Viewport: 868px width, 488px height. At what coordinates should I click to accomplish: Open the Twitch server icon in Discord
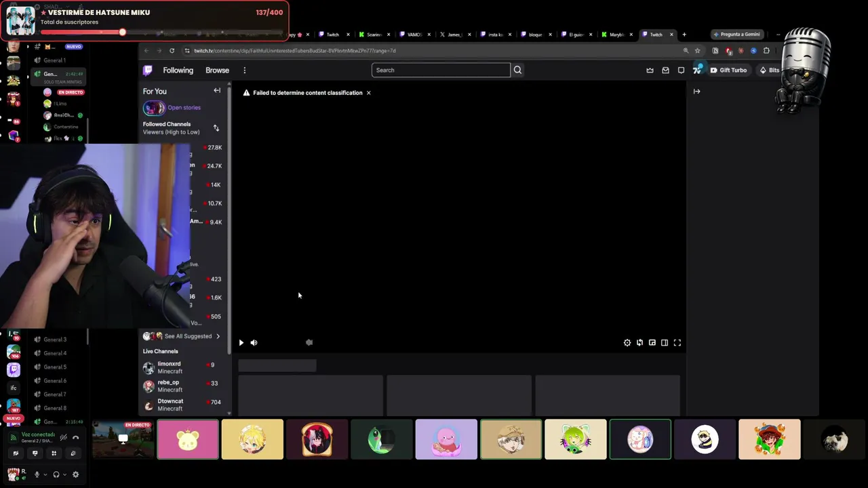pos(14,370)
